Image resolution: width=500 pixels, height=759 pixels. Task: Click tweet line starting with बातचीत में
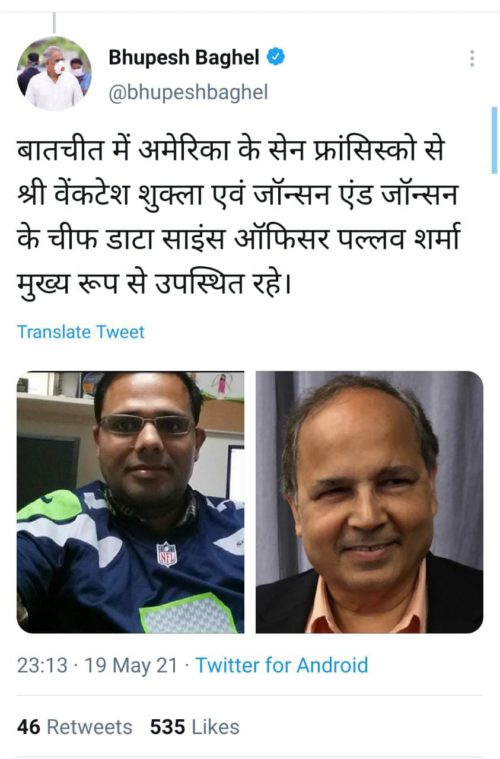click(230, 149)
